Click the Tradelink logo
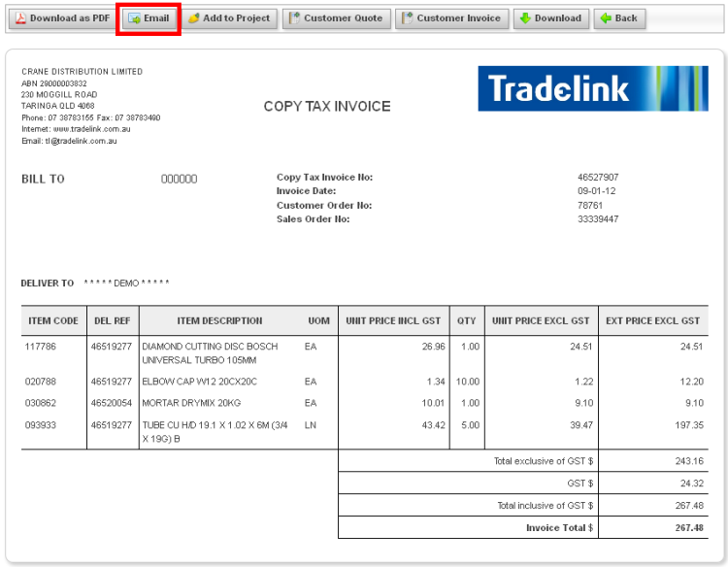 coord(593,88)
